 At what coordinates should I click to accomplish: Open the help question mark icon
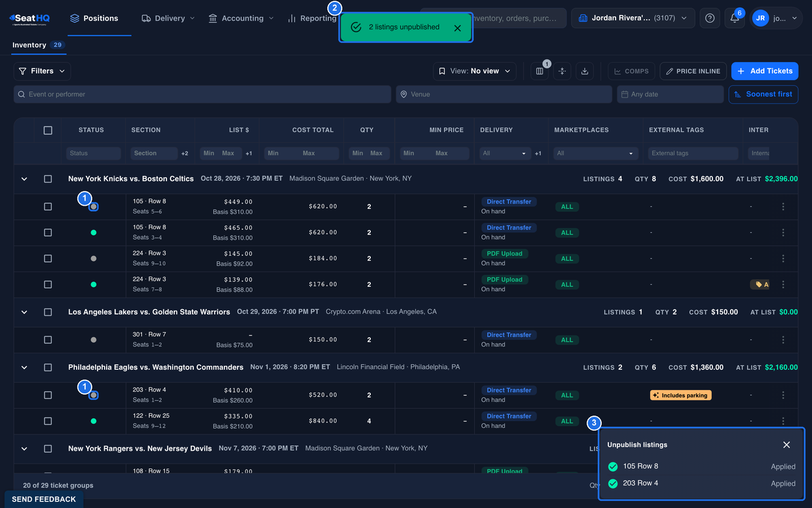pos(710,18)
